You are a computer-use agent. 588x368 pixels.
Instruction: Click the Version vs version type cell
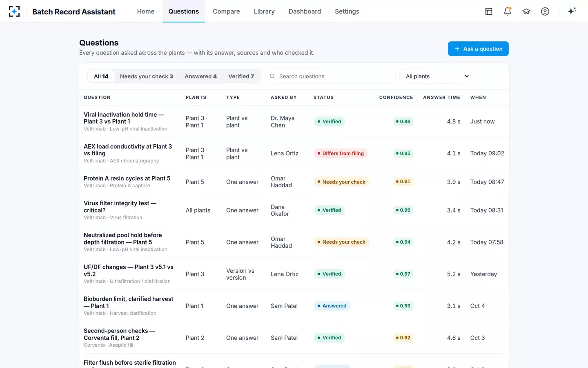240,274
